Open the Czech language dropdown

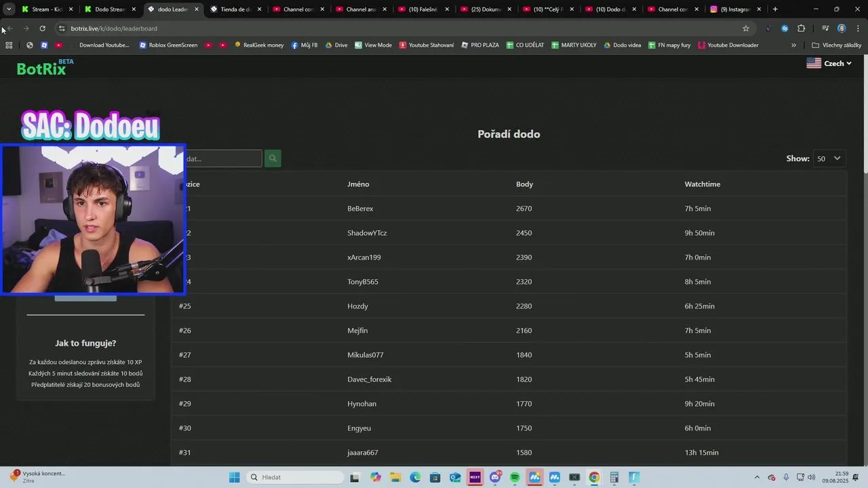pos(829,63)
